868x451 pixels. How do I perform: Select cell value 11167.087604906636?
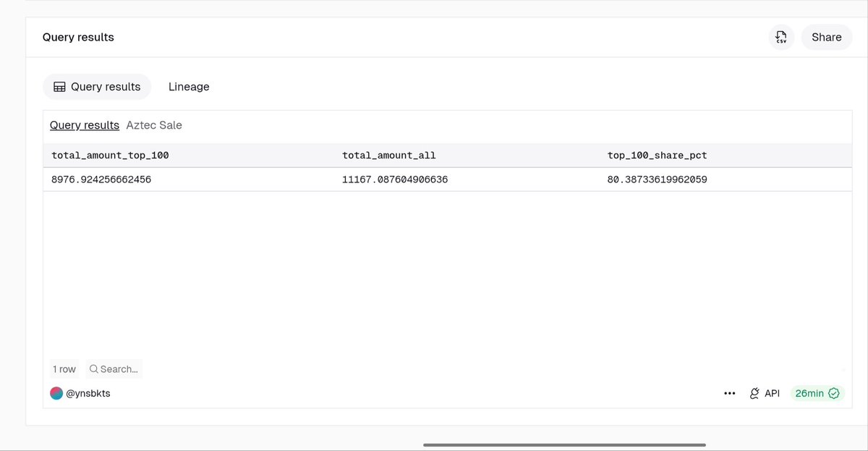click(395, 180)
